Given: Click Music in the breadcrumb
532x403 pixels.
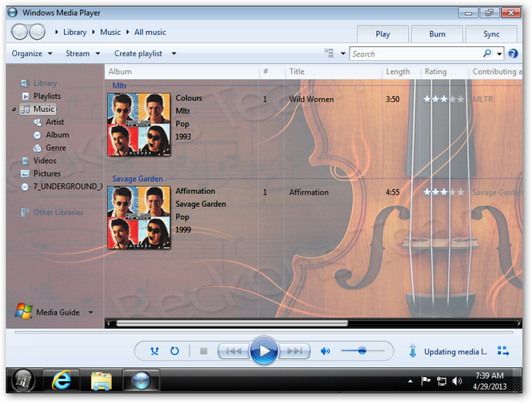Looking at the screenshot, I should click(110, 32).
